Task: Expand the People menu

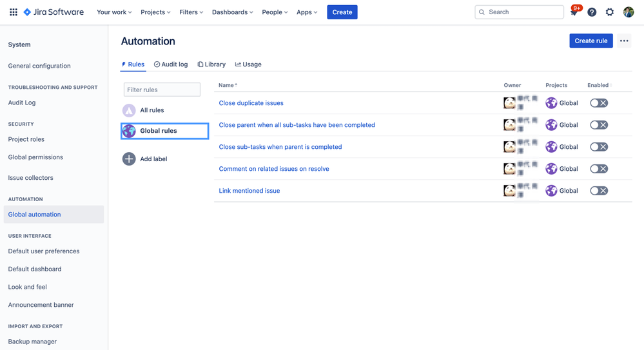Action: click(x=275, y=12)
